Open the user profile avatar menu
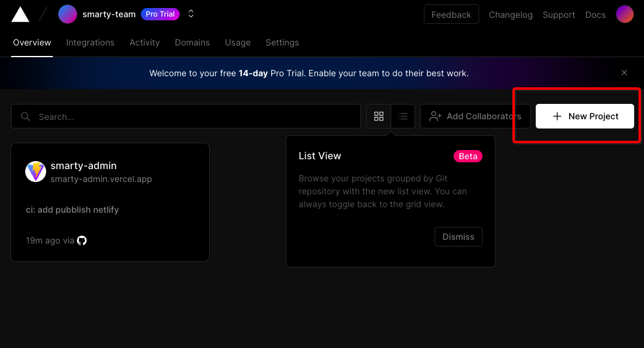Image resolution: width=644 pixels, height=348 pixels. pos(624,15)
